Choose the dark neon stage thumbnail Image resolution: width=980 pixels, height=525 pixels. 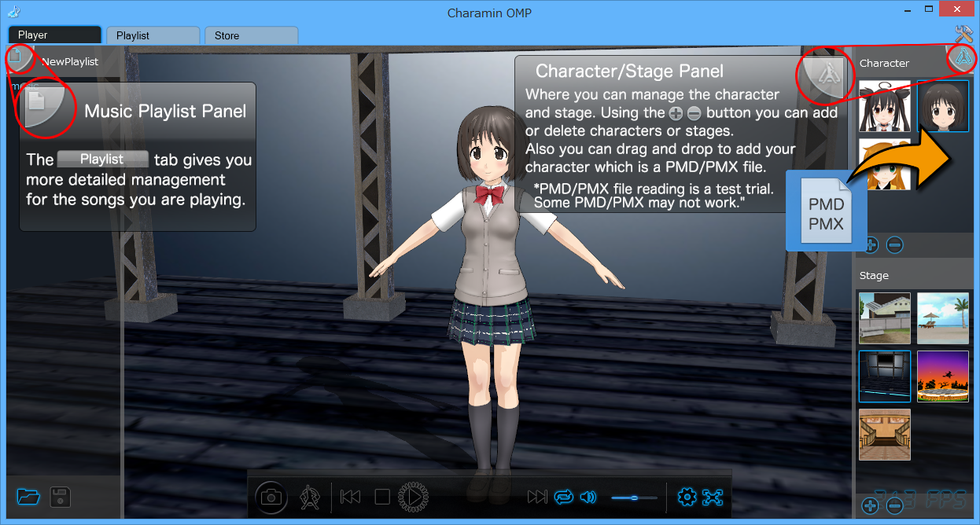(x=885, y=376)
